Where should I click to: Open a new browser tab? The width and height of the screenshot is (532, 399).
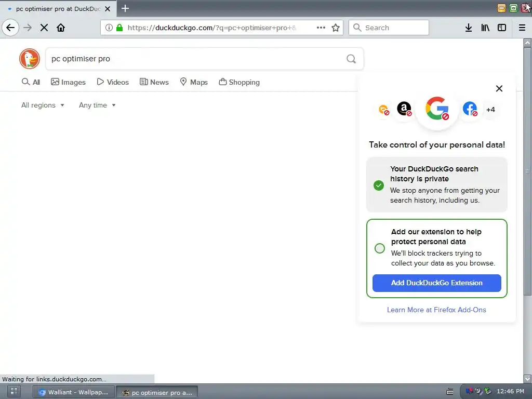point(125,8)
